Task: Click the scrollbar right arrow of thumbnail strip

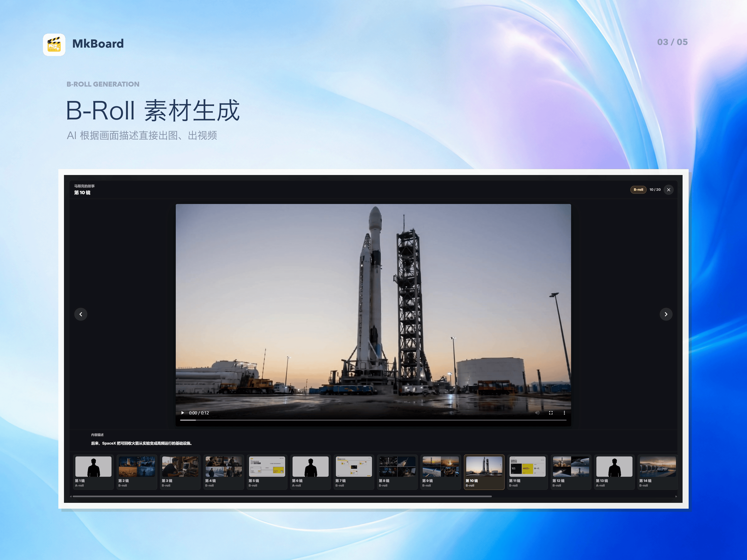Action: point(676,497)
